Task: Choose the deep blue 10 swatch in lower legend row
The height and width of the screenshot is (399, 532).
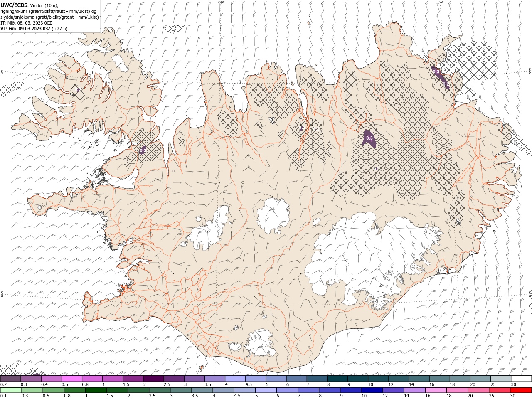Action: 372,390
